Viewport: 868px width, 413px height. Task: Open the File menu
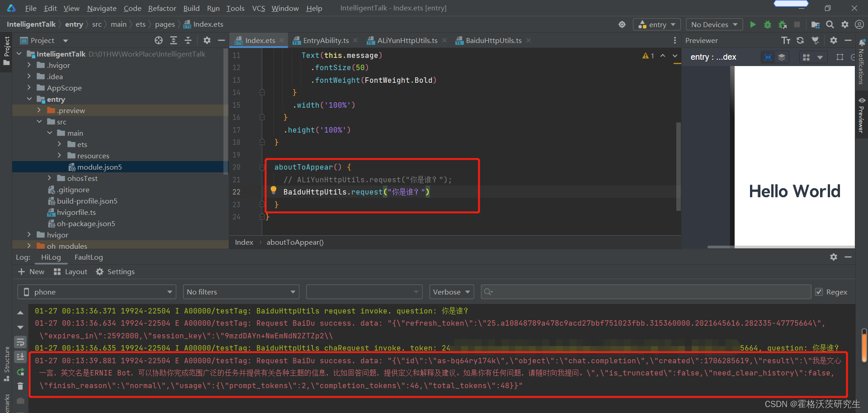31,8
